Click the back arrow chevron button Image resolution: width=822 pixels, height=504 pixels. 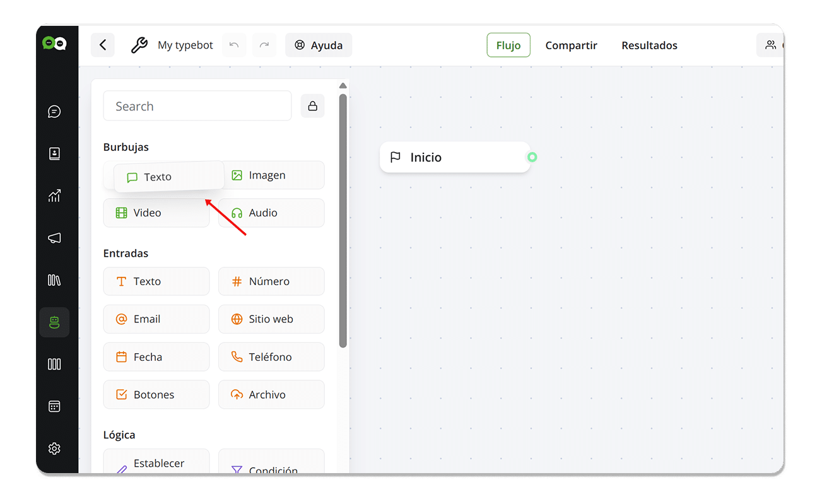(103, 45)
